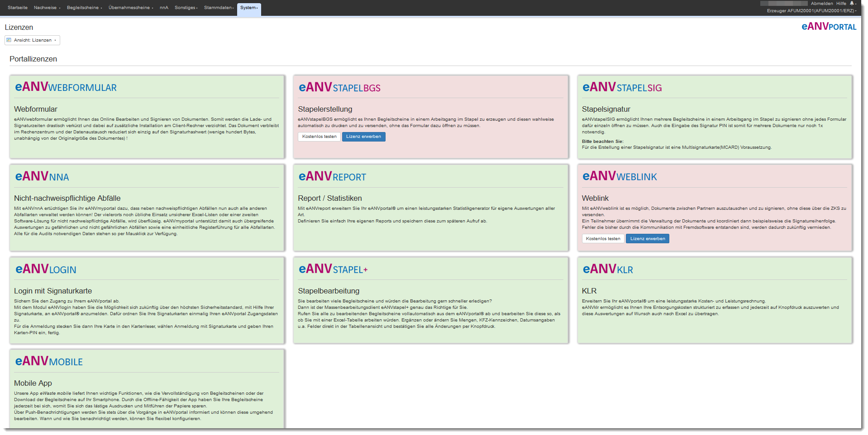
Task: Click Lizenz erwerben in the eANVweblink card
Action: click(x=648, y=239)
